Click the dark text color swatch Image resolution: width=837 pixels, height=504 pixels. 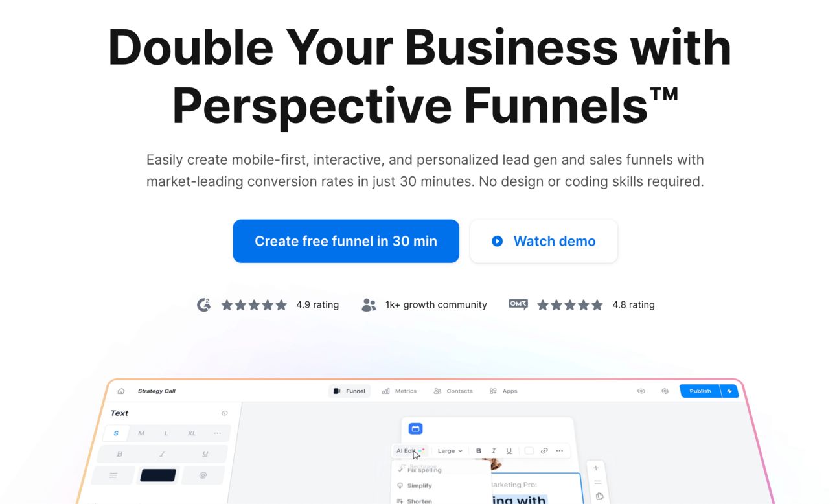[158, 475]
